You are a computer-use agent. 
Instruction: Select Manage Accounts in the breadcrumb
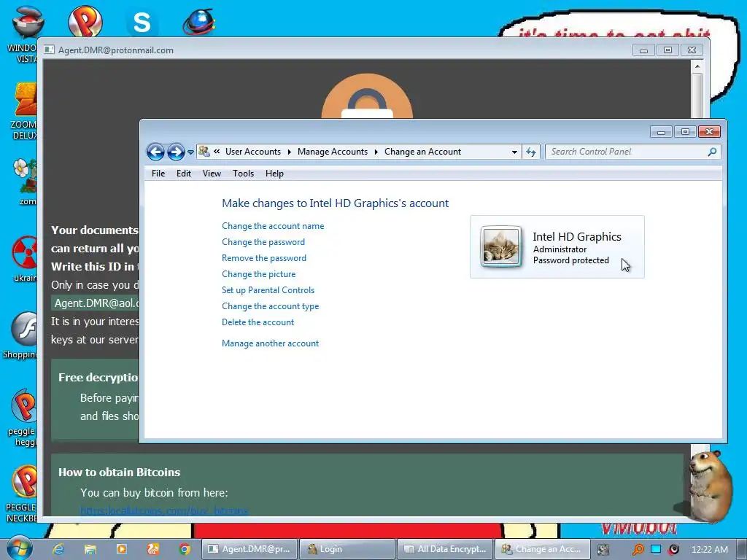[x=333, y=152]
